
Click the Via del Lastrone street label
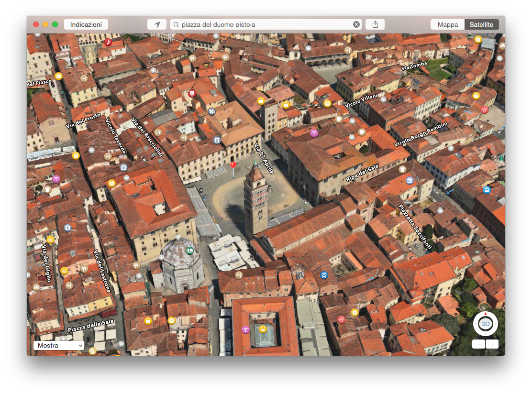click(x=102, y=271)
